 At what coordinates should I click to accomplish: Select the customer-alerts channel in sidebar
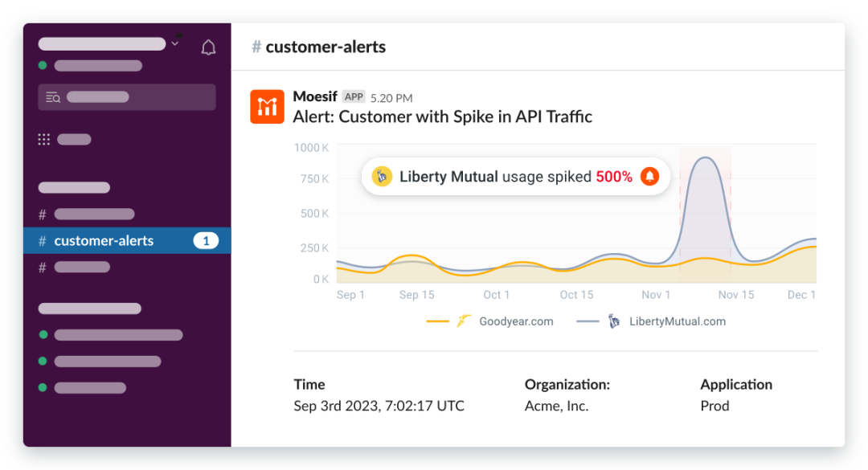pos(127,241)
